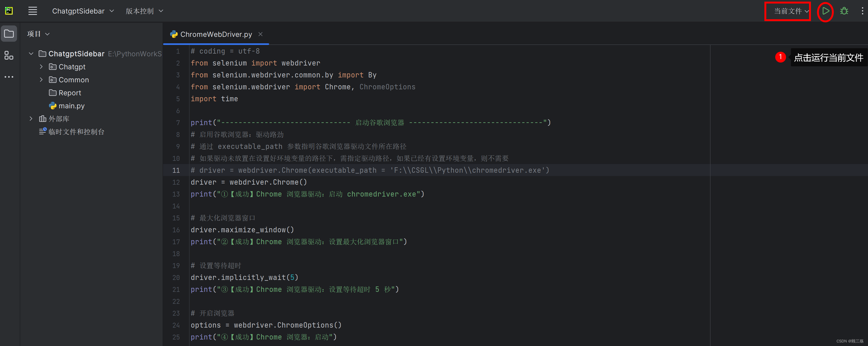Viewport: 868px width, 346px height.
Task: Select main.py in the project tree
Action: [67, 106]
